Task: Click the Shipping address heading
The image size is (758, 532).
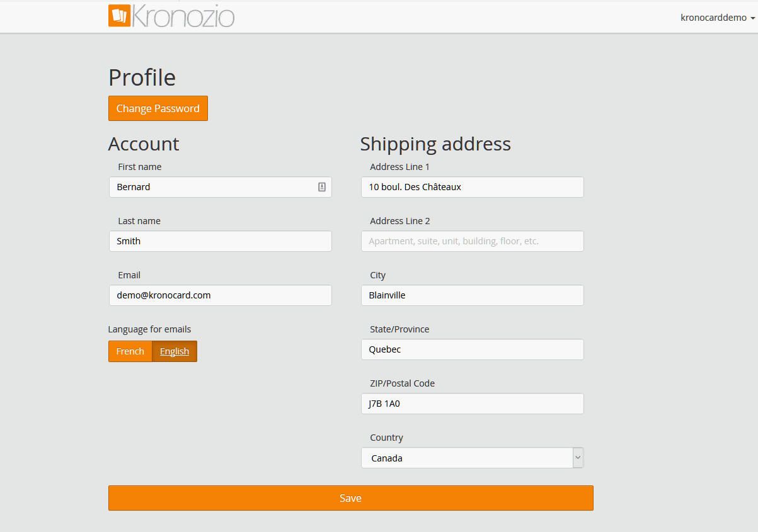Action: click(436, 144)
